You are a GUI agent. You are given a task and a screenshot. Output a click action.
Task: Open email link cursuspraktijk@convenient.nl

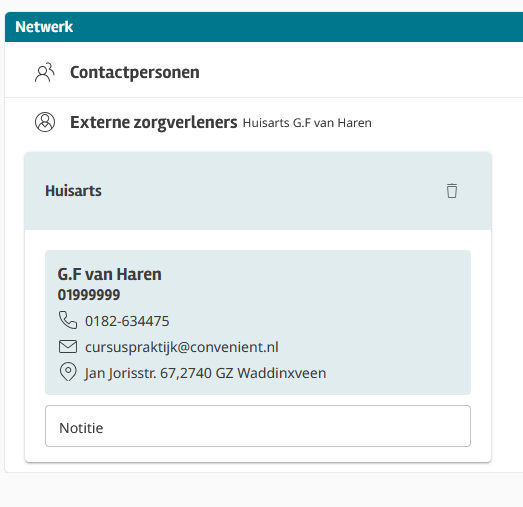tap(182, 347)
